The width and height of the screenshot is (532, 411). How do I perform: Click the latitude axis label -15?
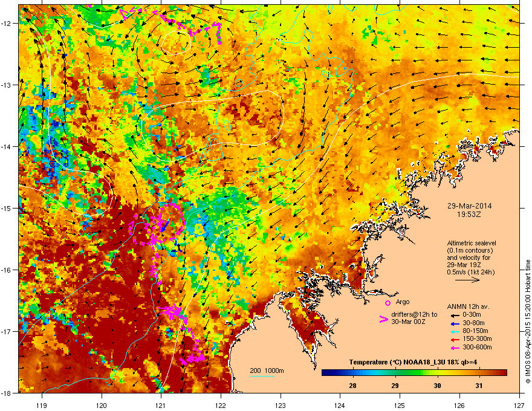[7, 208]
